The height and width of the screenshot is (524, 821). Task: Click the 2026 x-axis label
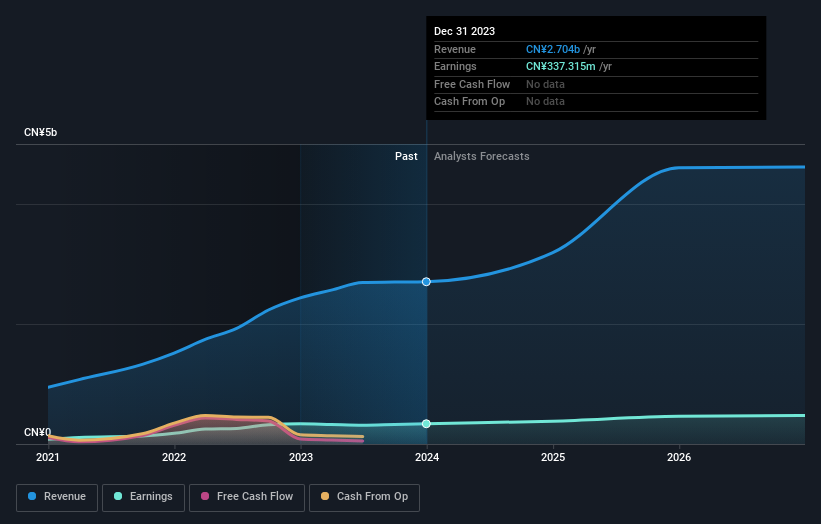tap(679, 458)
